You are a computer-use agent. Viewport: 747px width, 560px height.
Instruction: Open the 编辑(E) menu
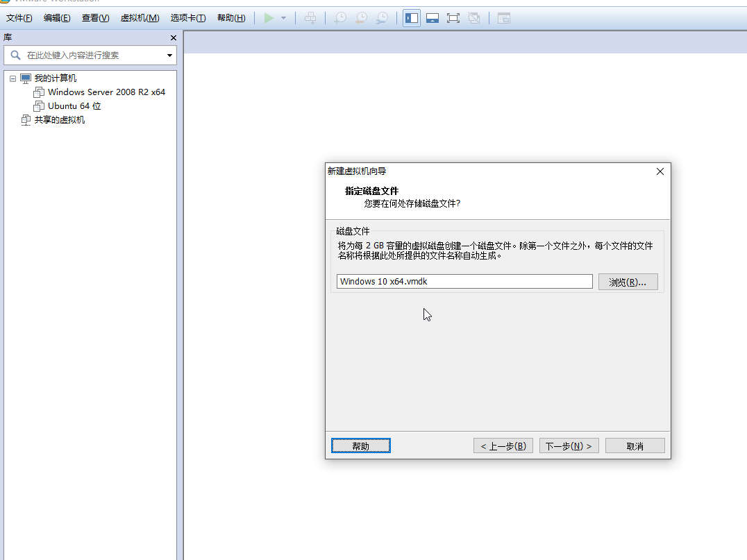click(57, 18)
